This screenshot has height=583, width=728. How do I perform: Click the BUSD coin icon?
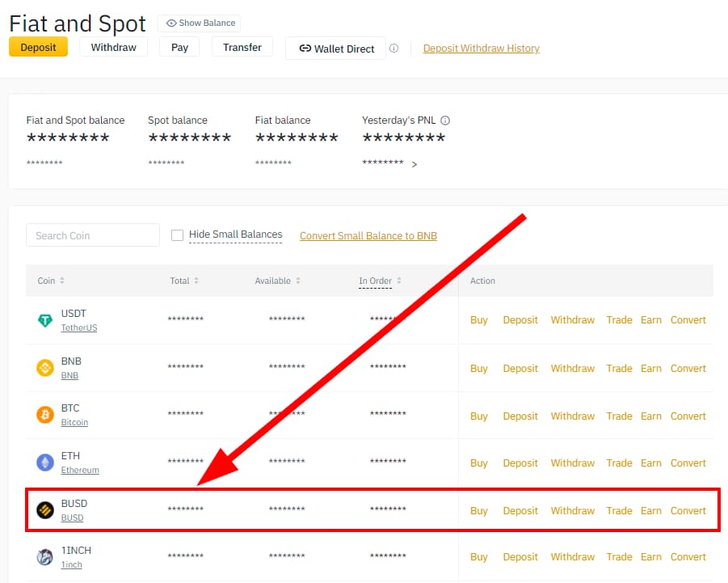(45, 510)
